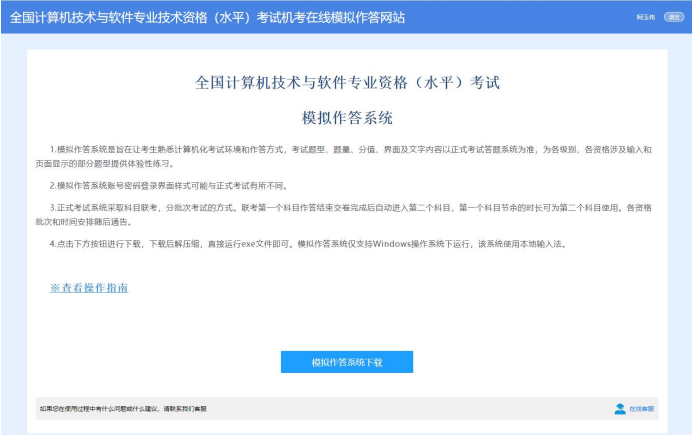Open the 在线客服 text link
Screen dimensions: 692x435
pyautogui.click(x=642, y=409)
